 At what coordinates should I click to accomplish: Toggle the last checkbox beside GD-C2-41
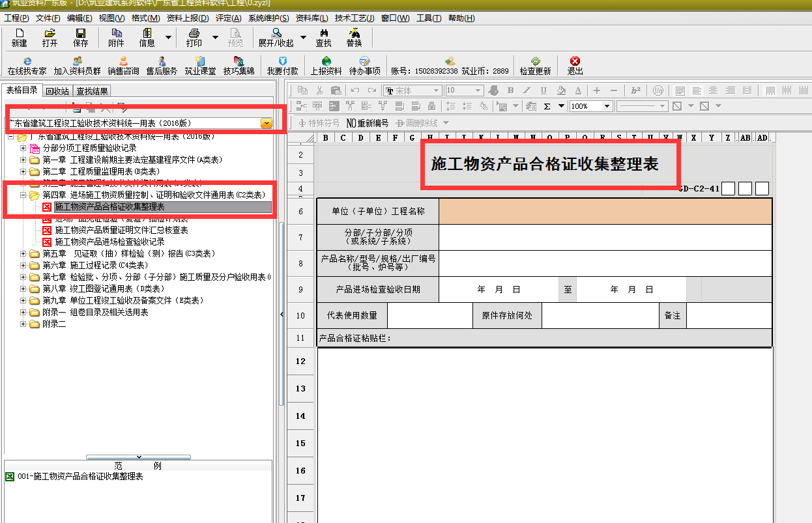[762, 189]
